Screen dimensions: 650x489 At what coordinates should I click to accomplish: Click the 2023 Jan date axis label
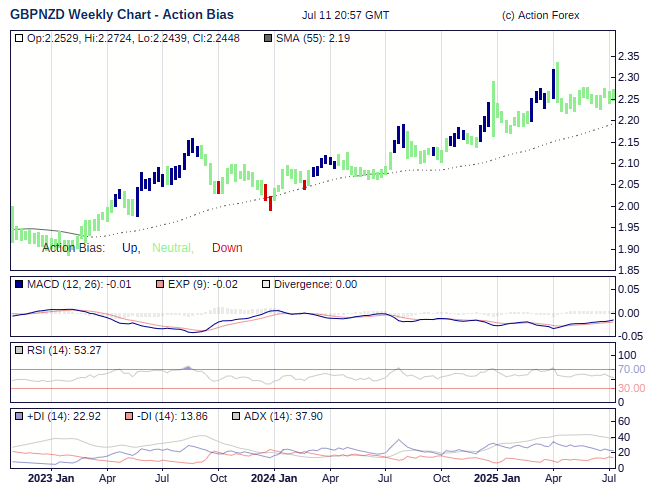(x=50, y=478)
